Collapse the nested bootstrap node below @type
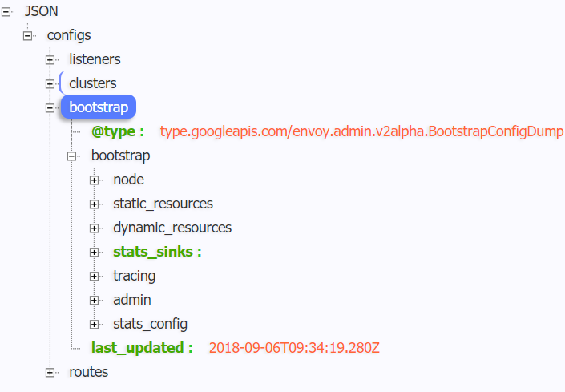 72,156
